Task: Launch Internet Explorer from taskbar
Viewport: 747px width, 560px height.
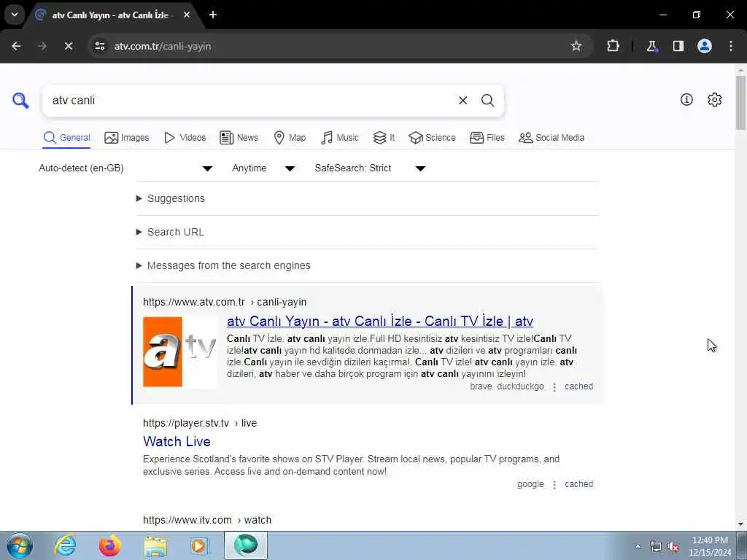Action: (x=65, y=545)
